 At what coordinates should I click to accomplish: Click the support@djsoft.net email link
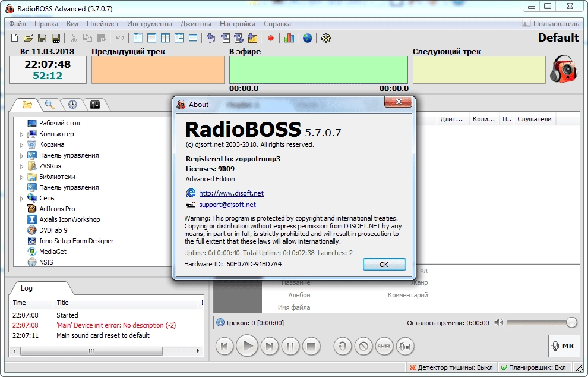(227, 205)
